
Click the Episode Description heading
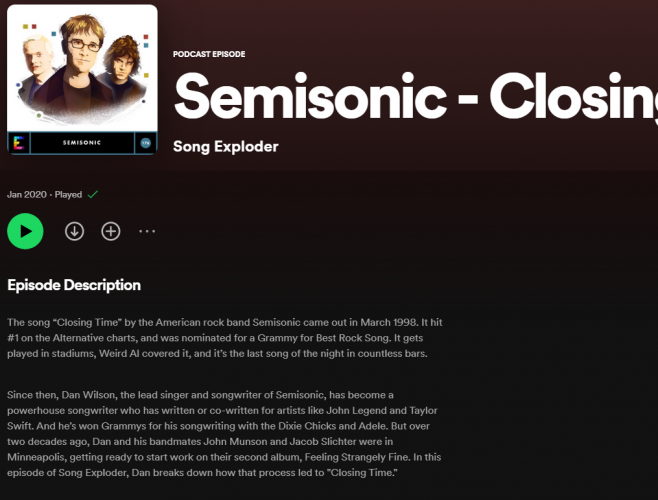[x=74, y=285]
